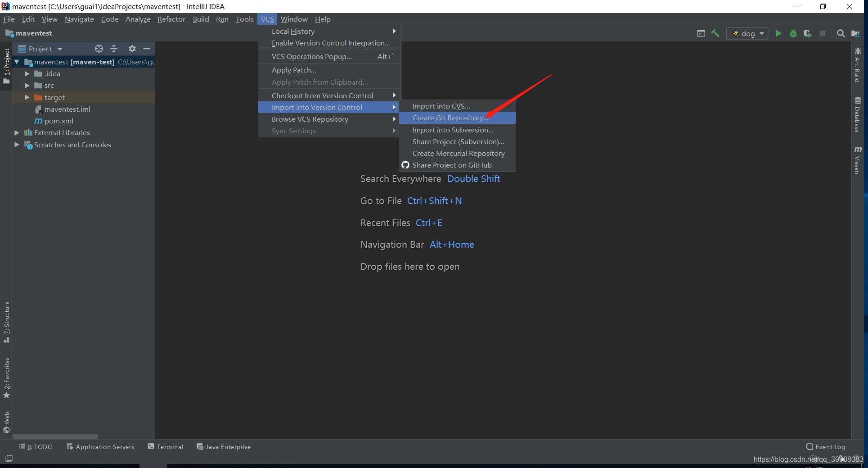The image size is (868, 468).
Task: Open the Window menu
Action: point(294,19)
